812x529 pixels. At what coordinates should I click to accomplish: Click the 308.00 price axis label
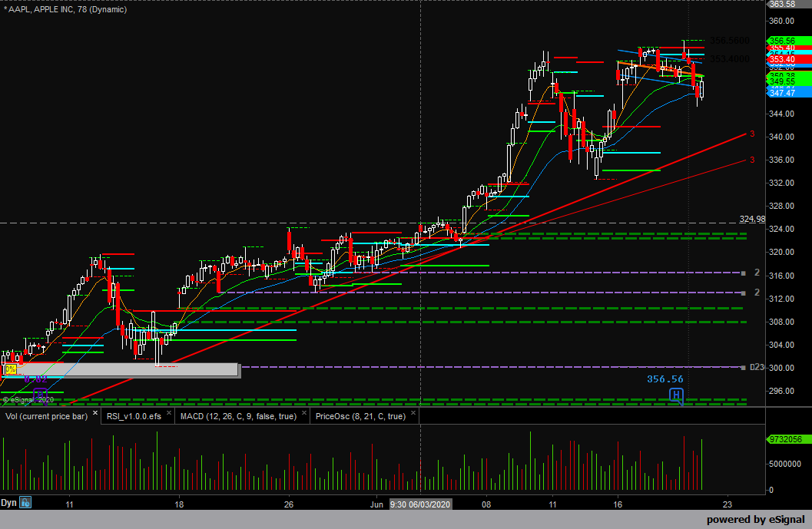(x=781, y=322)
